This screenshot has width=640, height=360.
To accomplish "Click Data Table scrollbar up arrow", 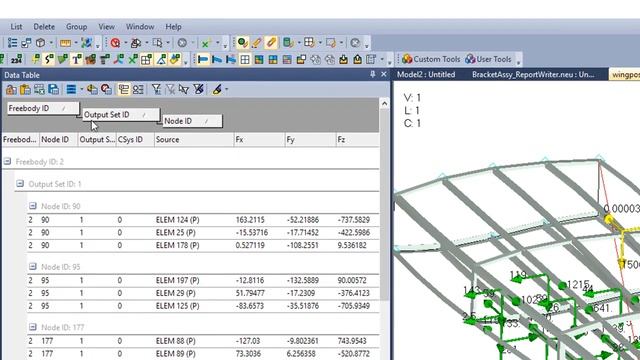I will coord(384,104).
